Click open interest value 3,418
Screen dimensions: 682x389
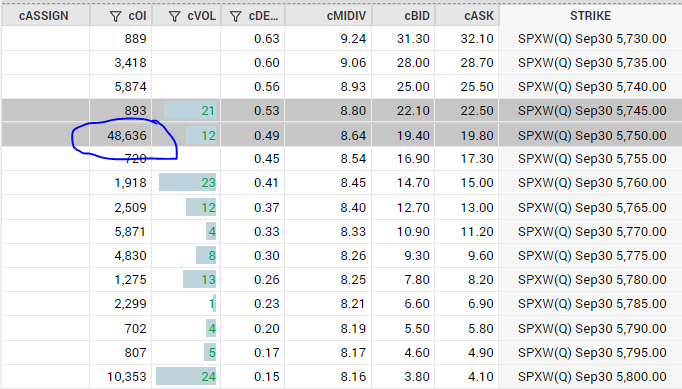pyautogui.click(x=130, y=63)
